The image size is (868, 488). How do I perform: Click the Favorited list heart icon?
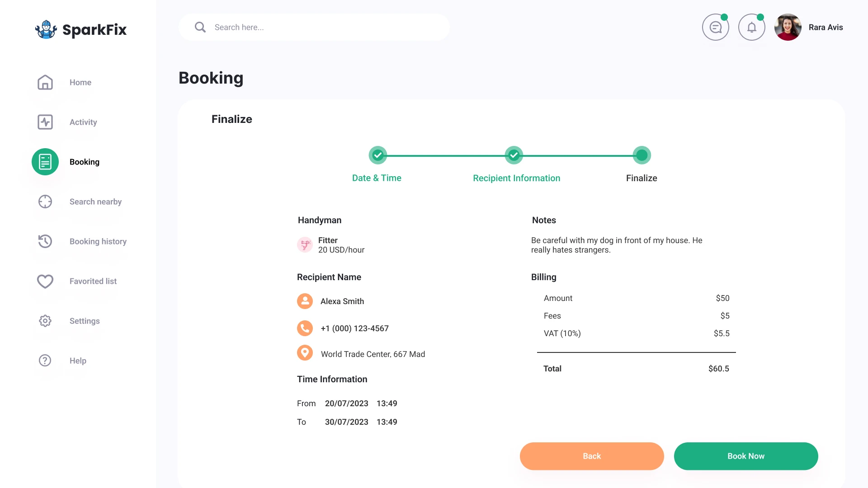tap(45, 281)
